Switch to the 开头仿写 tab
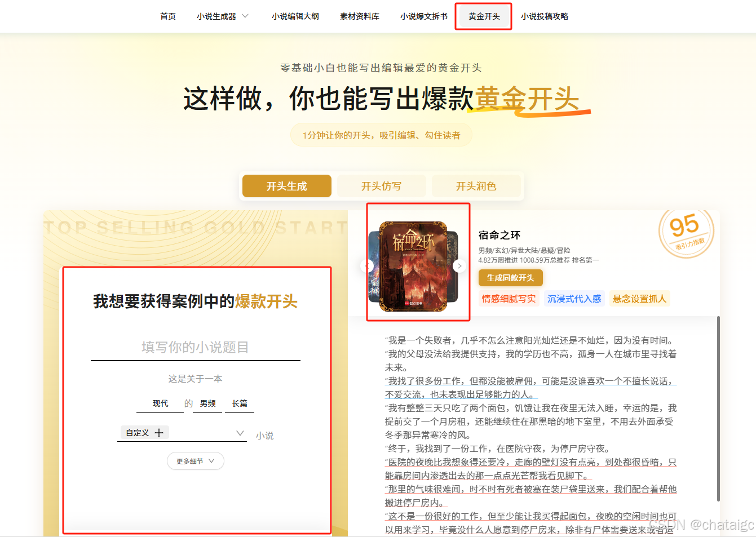 tap(382, 186)
